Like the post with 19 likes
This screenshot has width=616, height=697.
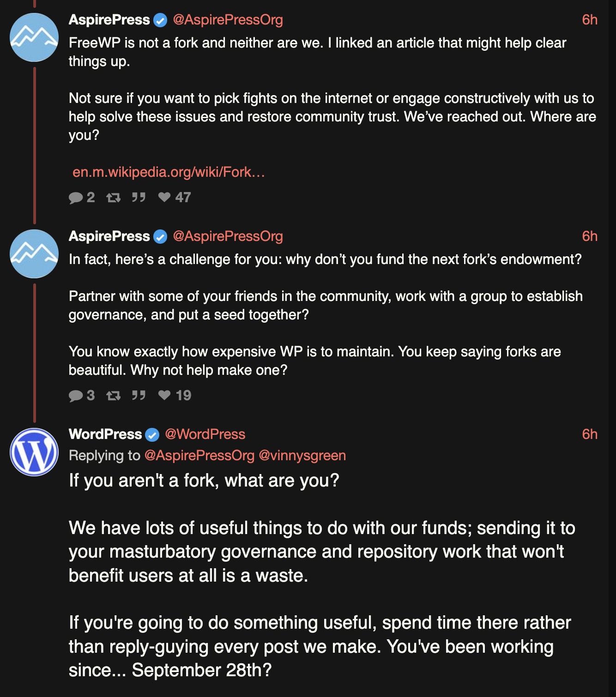pos(164,396)
